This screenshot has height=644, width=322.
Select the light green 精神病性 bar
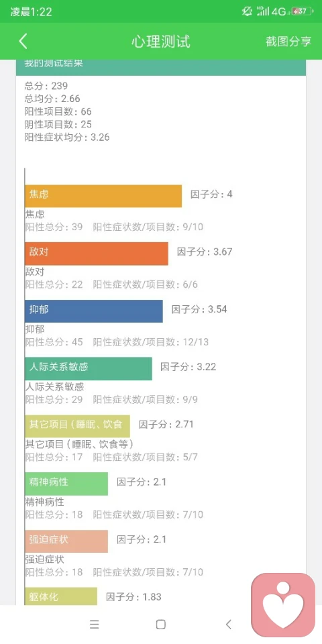click(x=66, y=484)
